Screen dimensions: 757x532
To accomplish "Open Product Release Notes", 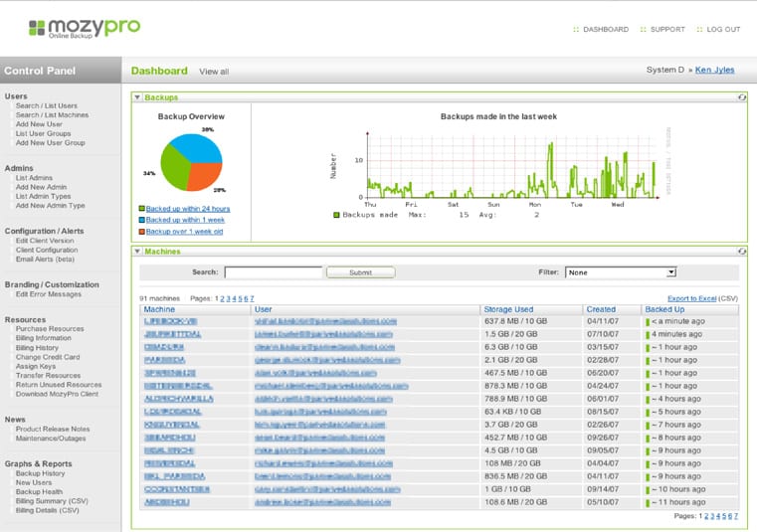I will point(53,430).
